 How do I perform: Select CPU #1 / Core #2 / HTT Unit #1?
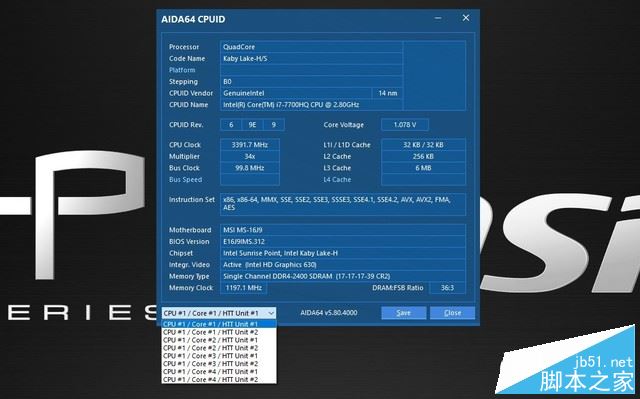[x=219, y=340]
